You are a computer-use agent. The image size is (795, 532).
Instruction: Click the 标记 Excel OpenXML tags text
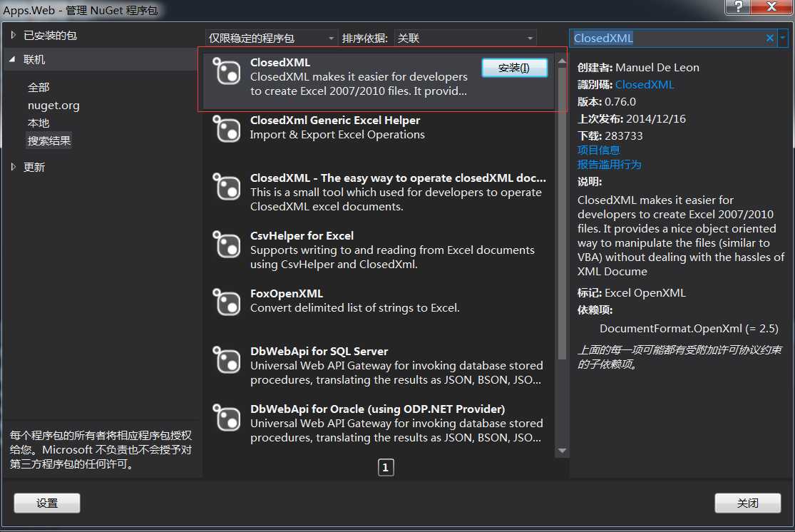645,292
